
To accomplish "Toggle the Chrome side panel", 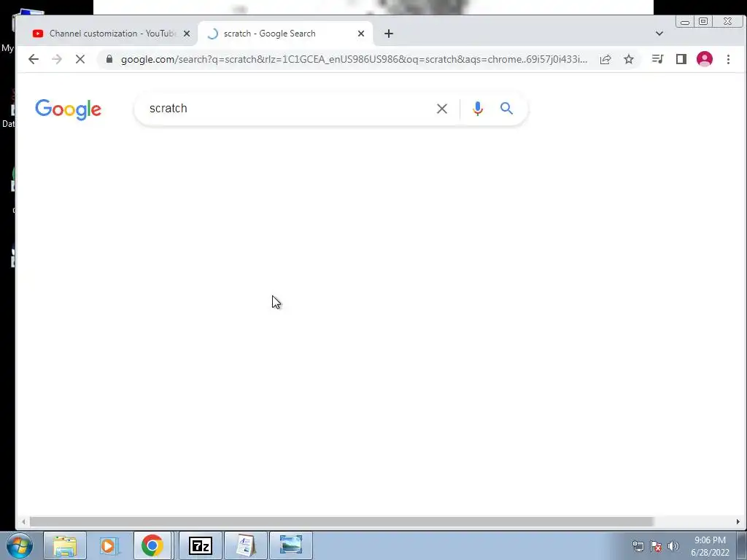I will (x=681, y=59).
